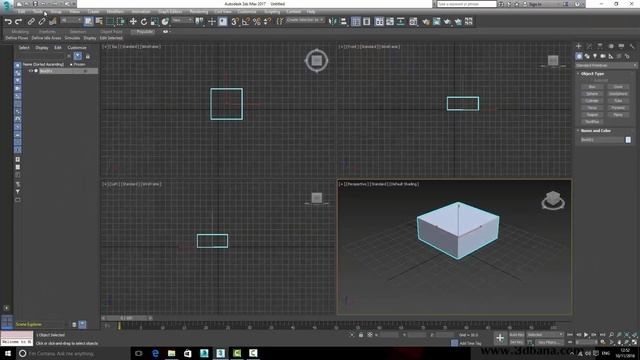The height and width of the screenshot is (360, 640).
Task: Toggle the Angle Snap button
Action: [x=246, y=22]
